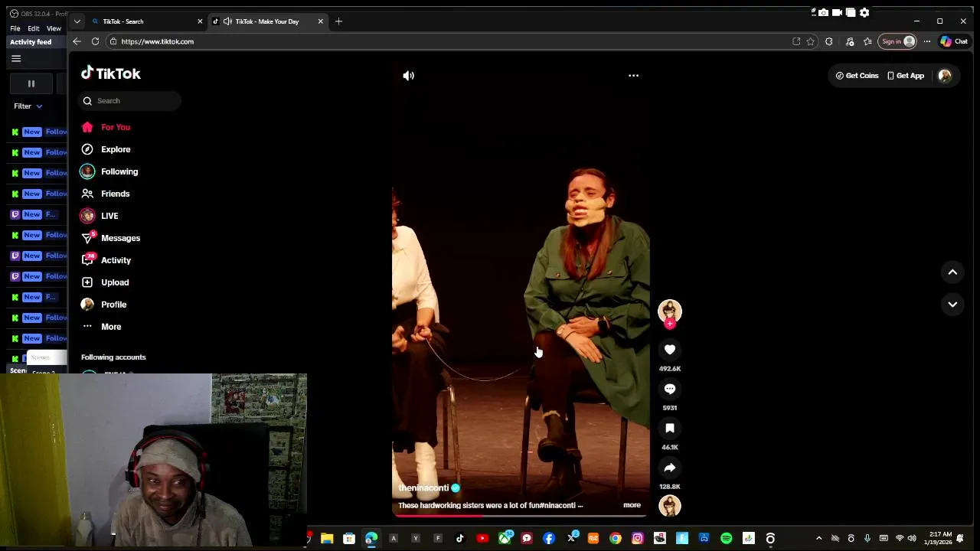Open the browser favorites list

867,41
